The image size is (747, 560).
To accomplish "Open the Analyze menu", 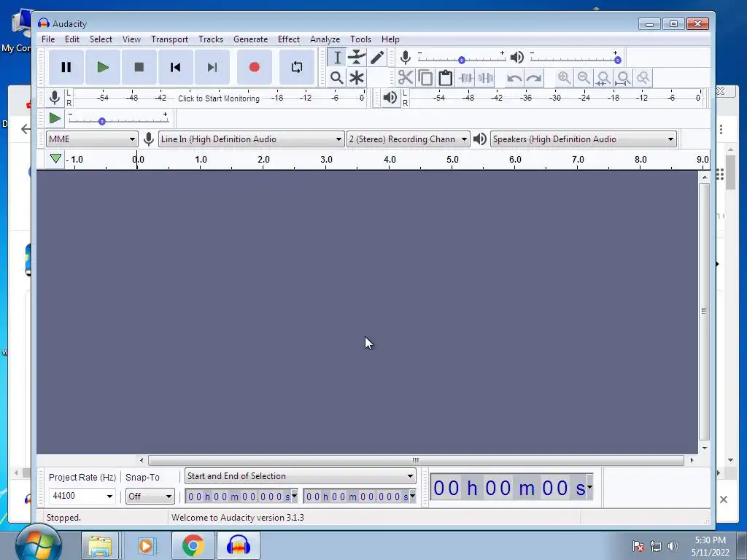I will [325, 39].
